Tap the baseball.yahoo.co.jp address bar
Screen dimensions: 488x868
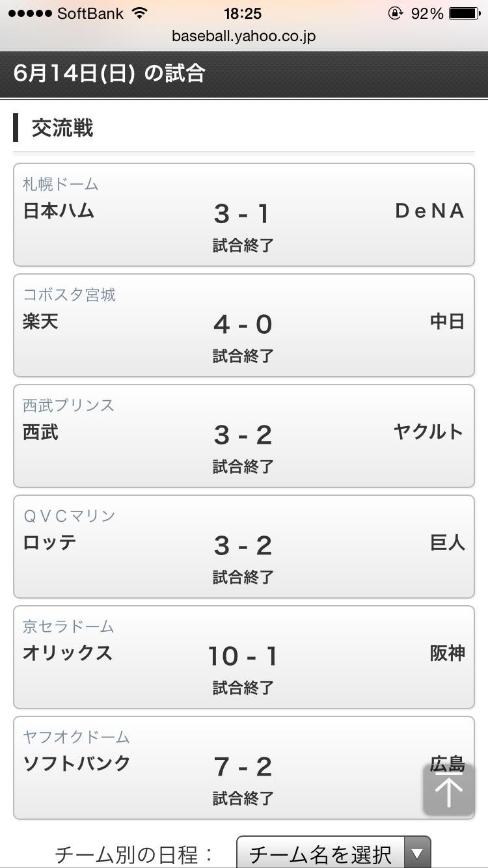tap(243, 36)
